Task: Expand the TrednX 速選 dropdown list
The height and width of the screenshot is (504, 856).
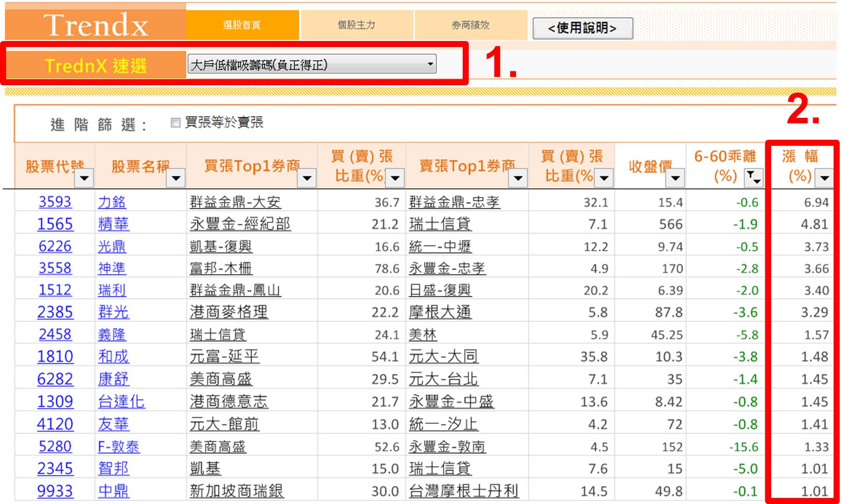Action: 430,64
